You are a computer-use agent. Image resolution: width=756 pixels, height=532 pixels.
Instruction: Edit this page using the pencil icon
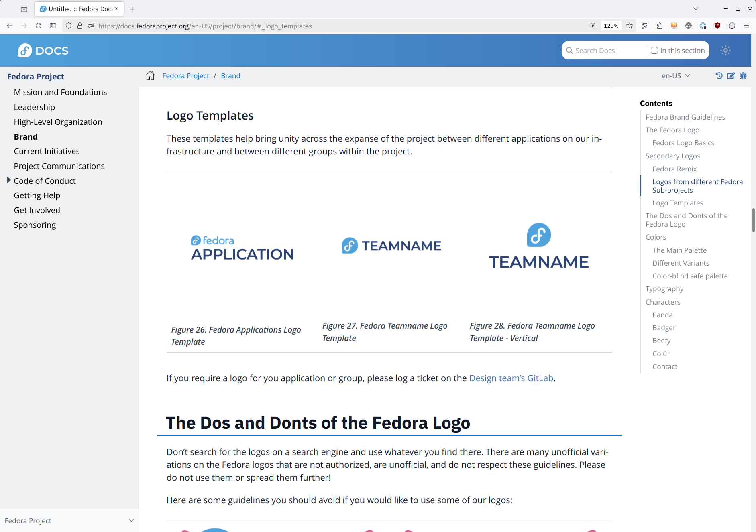[x=731, y=76]
